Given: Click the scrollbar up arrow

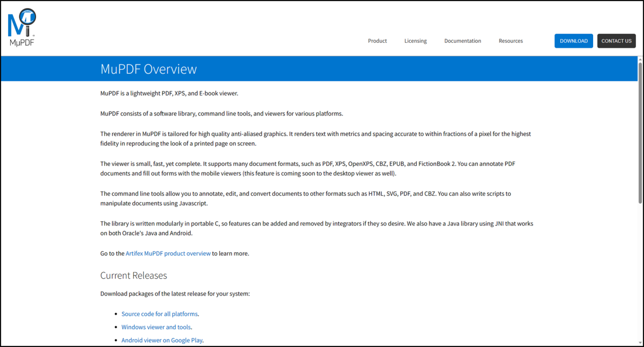Looking at the screenshot, I should point(640,59).
